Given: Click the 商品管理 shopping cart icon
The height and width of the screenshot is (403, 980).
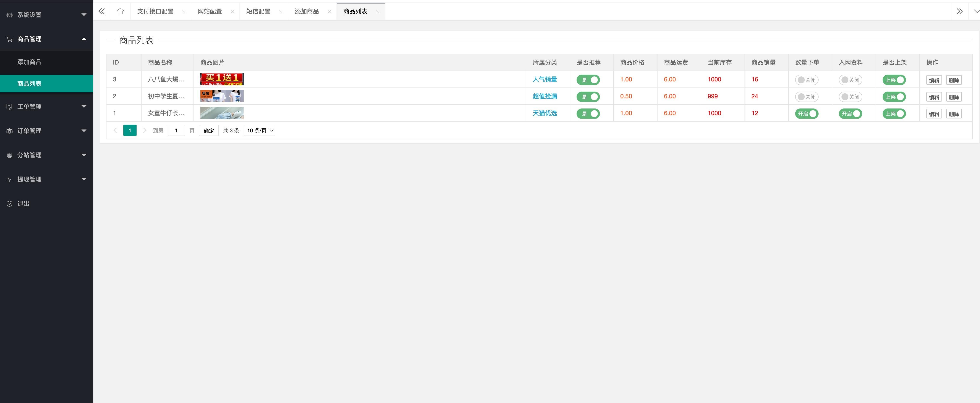Looking at the screenshot, I should point(10,39).
